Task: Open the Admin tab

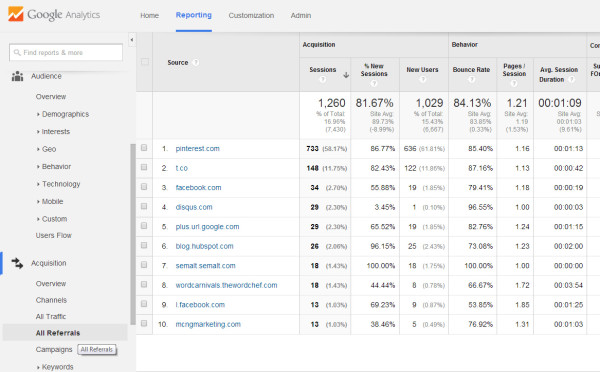Action: tap(301, 15)
